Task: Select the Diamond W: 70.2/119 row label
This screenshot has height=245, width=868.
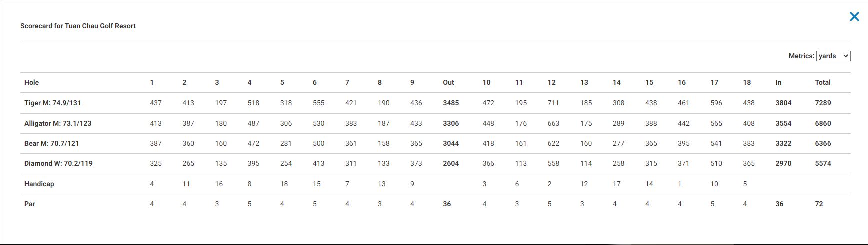Action: coord(58,163)
